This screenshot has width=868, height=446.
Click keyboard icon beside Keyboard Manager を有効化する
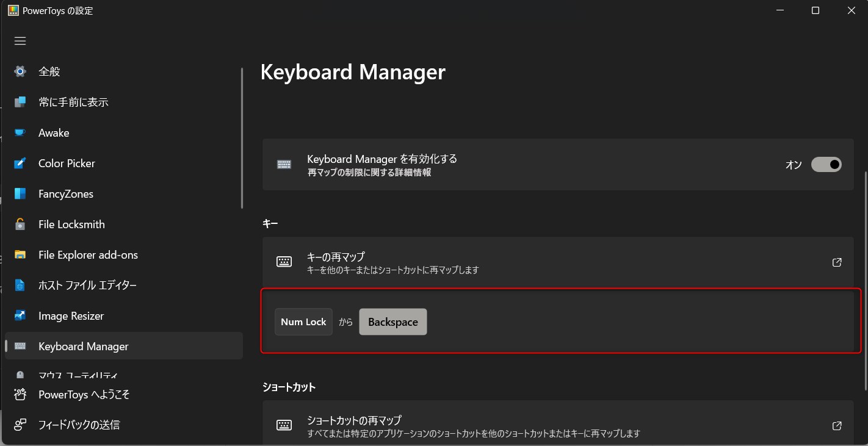click(284, 164)
